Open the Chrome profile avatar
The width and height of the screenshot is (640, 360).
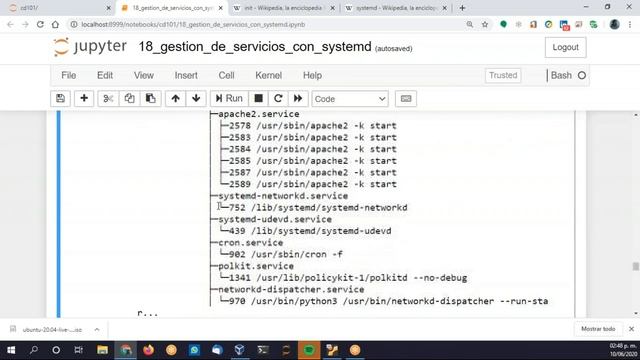(x=614, y=24)
